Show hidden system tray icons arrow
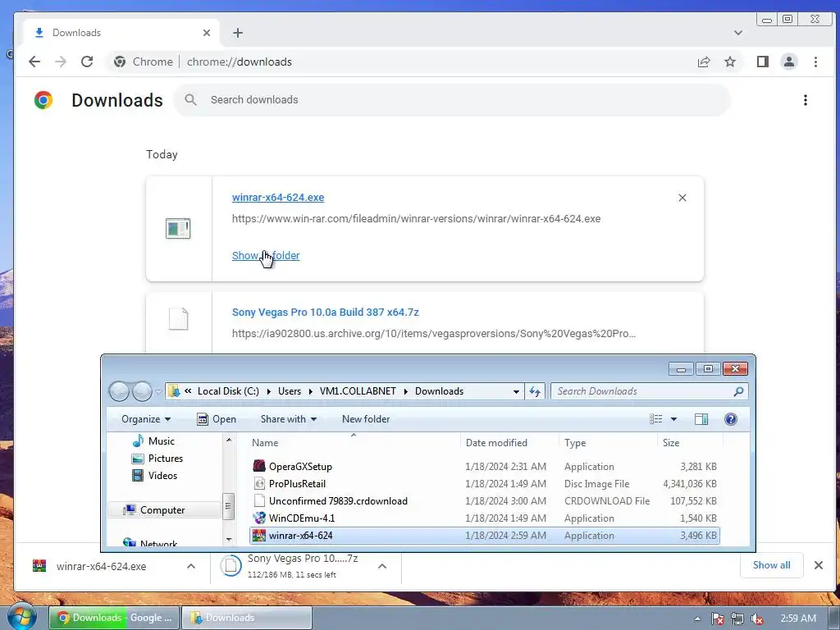This screenshot has height=630, width=840. pos(697,619)
